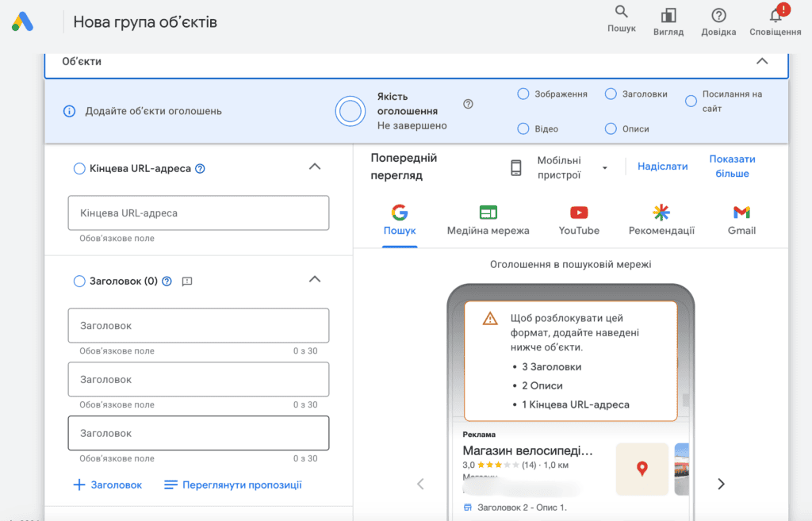Focus the Кінцева URL-адреса input field
812x521 pixels.
(x=198, y=213)
